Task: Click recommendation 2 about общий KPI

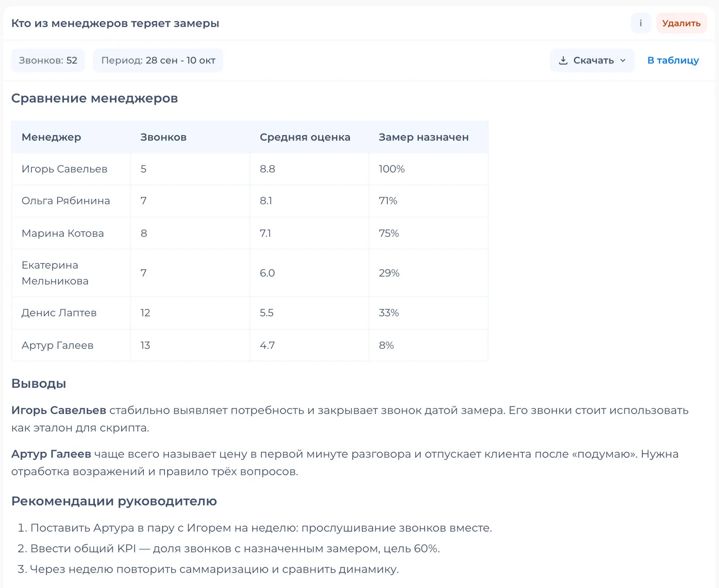Action: click(235, 548)
